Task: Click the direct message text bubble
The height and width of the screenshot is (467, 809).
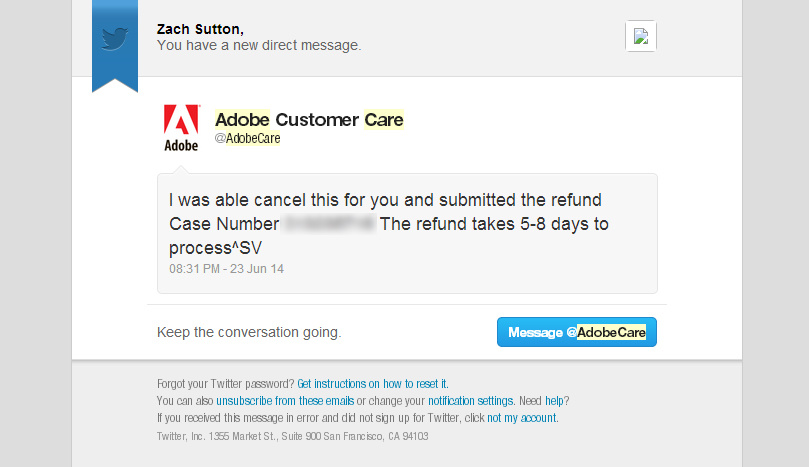Action: tap(407, 233)
